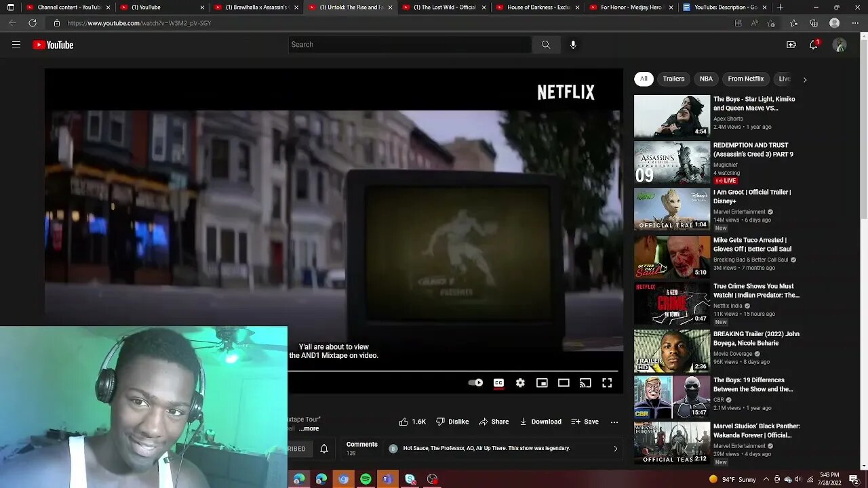Viewport: 868px width, 488px height.
Task: Open Spotify from the taskbar
Action: coord(366,479)
